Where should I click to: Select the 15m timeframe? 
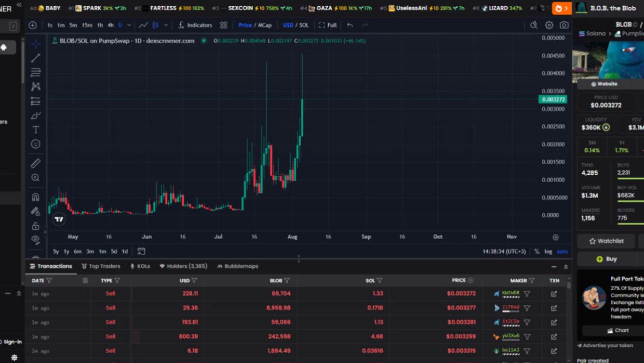point(87,25)
